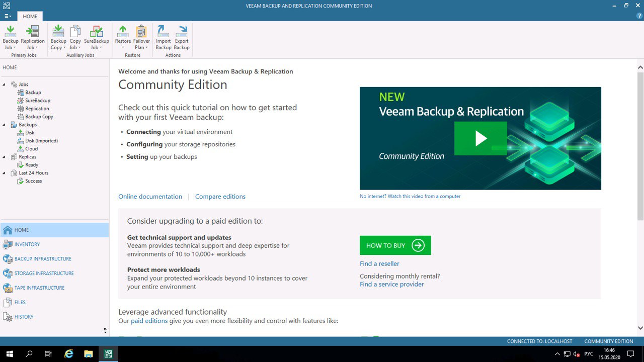Open Storage Infrastructure view

coord(54,274)
